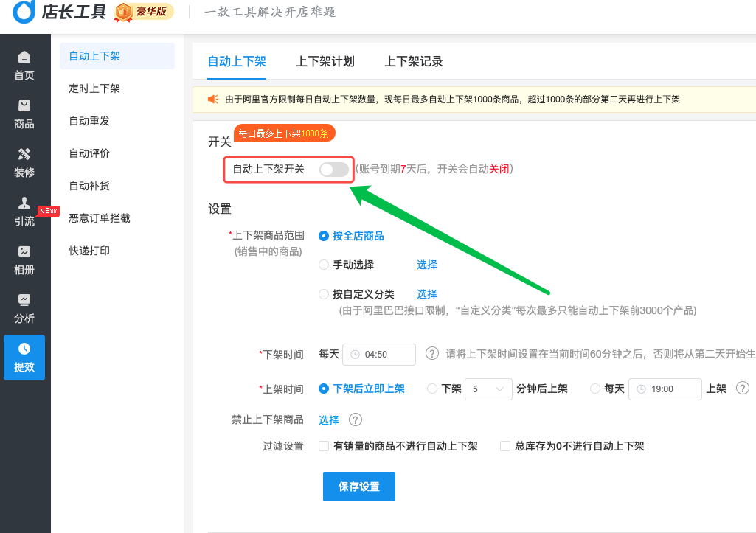Screen dimensions: 756x533
Task: Click the 豪华版 badge icon
Action: pyautogui.click(x=123, y=12)
